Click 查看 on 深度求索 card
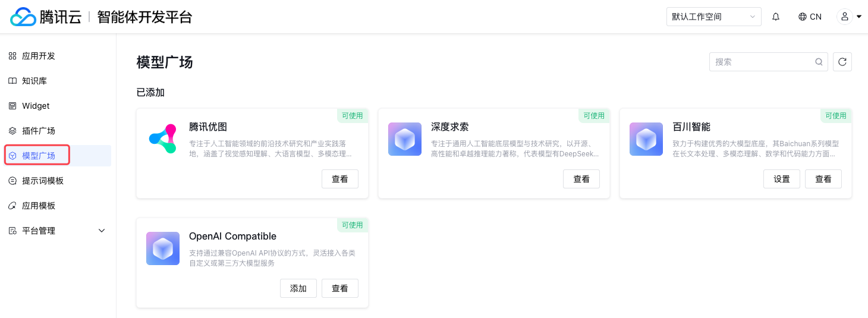This screenshot has height=318, width=868. [x=581, y=179]
